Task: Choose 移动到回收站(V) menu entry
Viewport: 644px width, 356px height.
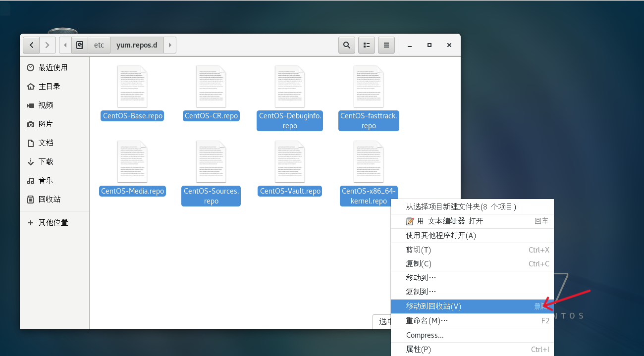Action: click(x=472, y=306)
